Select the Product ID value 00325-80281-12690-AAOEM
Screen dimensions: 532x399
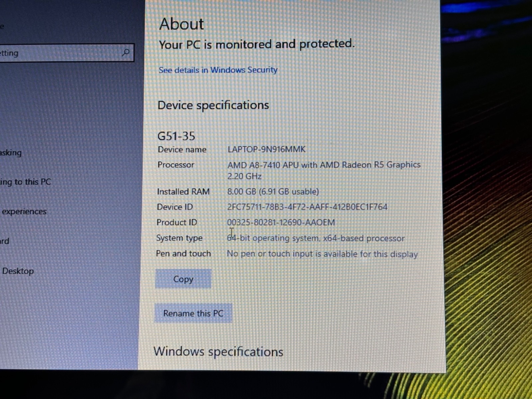coord(281,222)
